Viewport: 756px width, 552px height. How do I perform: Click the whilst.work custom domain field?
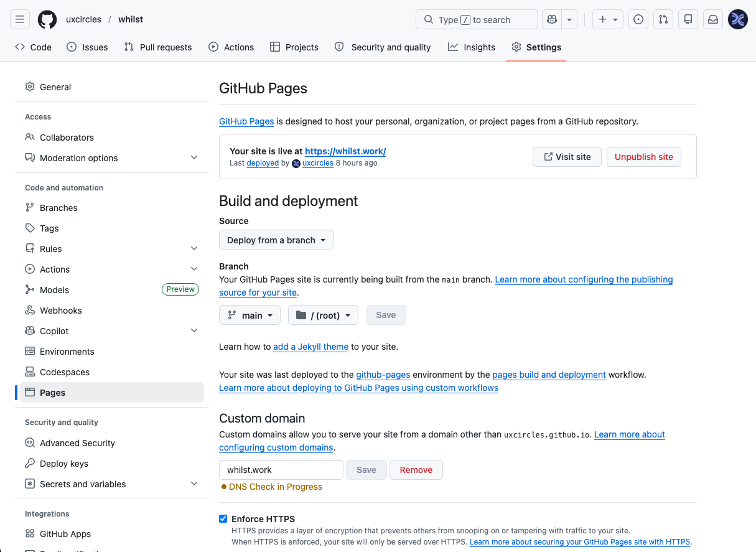[281, 470]
